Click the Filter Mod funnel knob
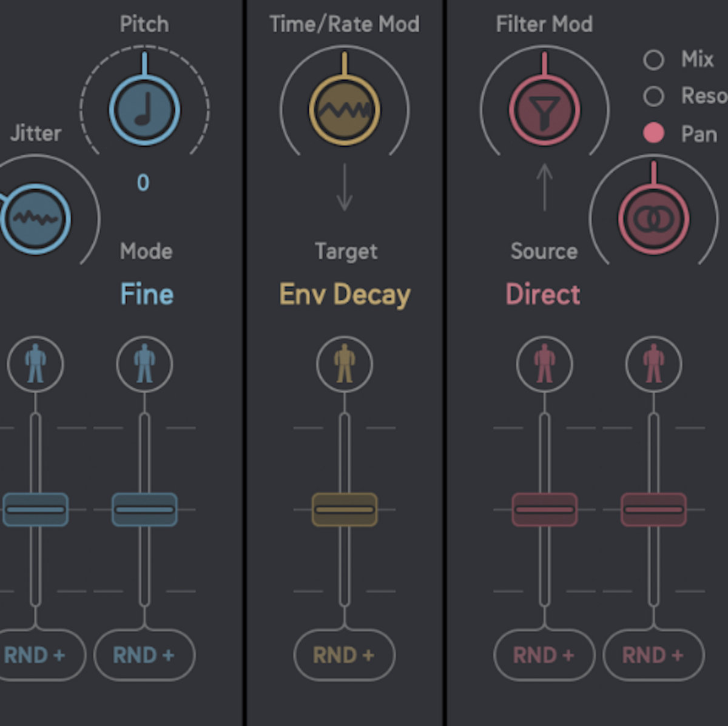Viewport: 728px width, 726px height. (x=544, y=110)
